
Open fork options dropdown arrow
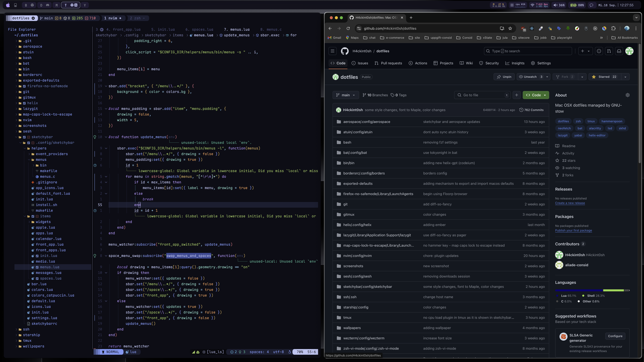[582, 77]
